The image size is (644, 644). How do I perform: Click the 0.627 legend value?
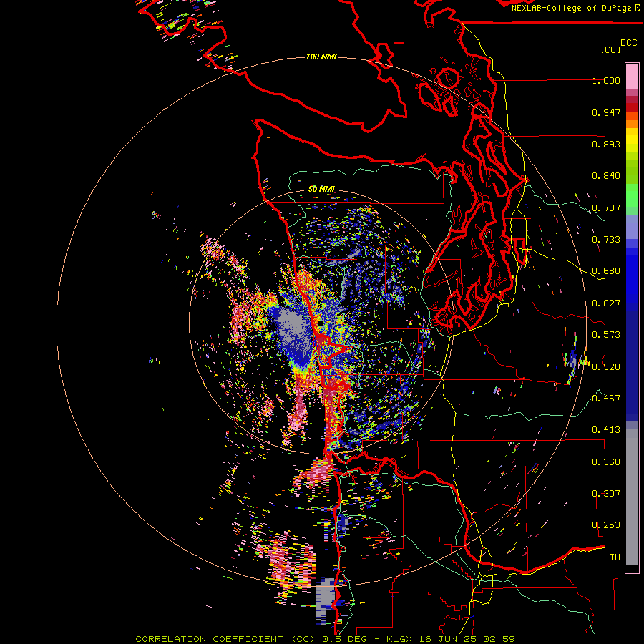pos(606,303)
